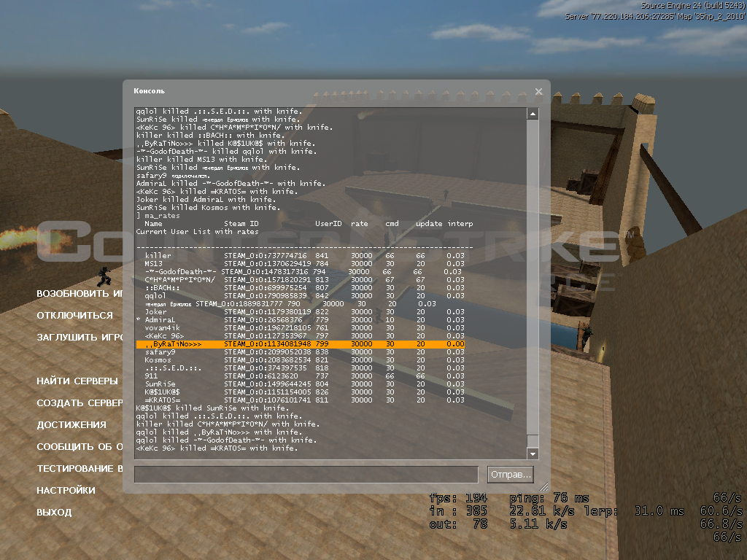747x560 pixels.
Task: Choose ОТКЛЮЧИТЬСЯ in main menu
Action: click(75, 315)
